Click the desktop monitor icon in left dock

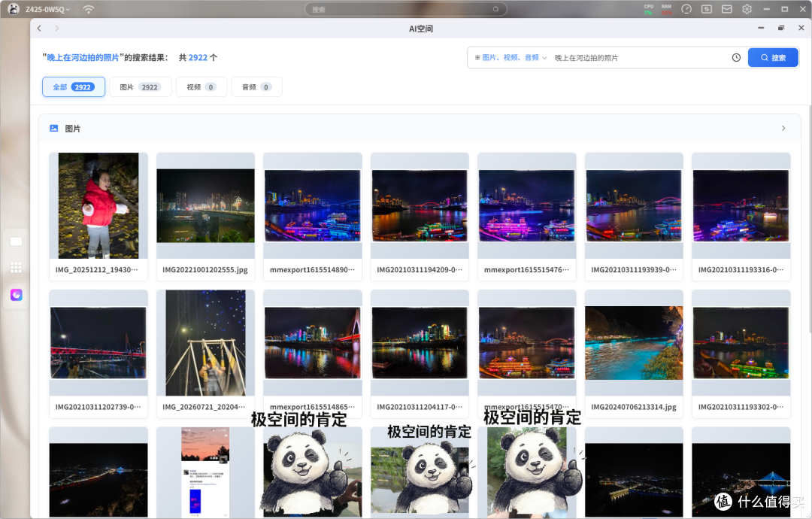16,242
